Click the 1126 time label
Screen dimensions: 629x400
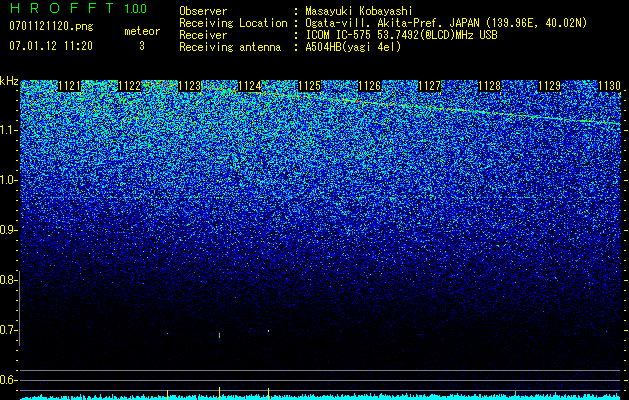(x=369, y=86)
